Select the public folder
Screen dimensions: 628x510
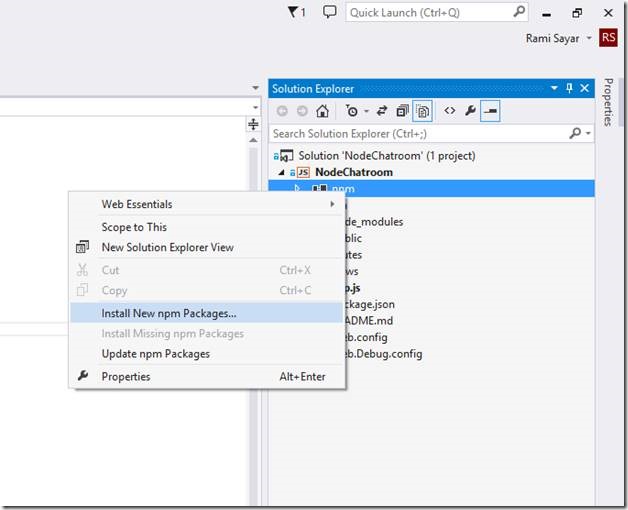point(354,238)
